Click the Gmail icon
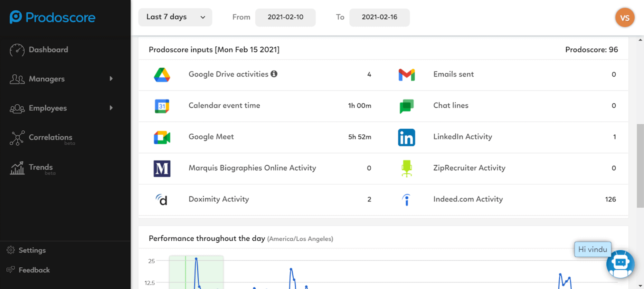 [407, 75]
